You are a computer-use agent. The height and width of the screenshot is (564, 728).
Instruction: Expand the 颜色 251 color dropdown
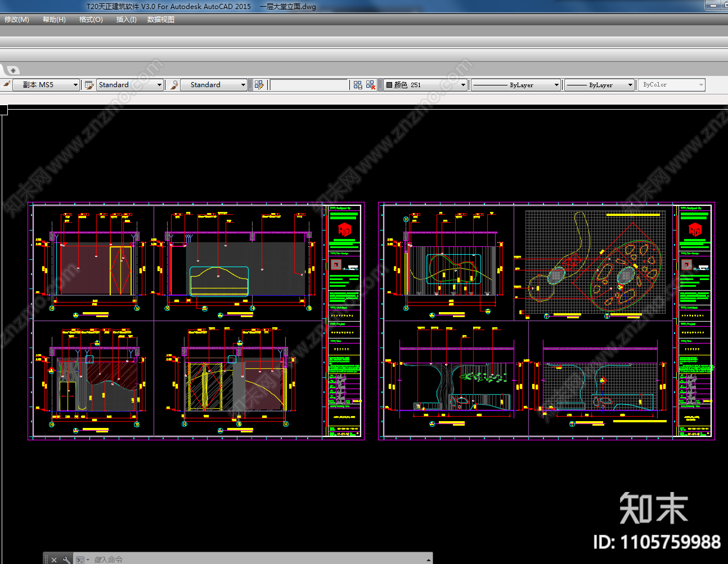[463, 85]
